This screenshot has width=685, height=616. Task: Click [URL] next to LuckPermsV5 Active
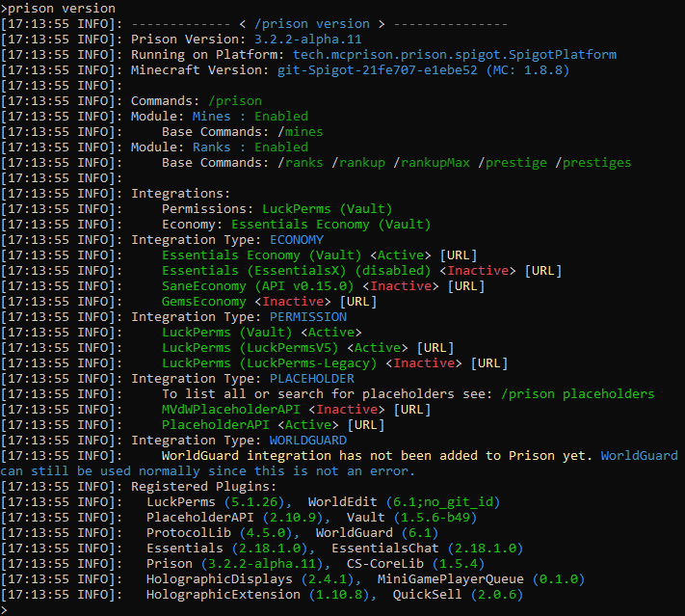tap(435, 348)
